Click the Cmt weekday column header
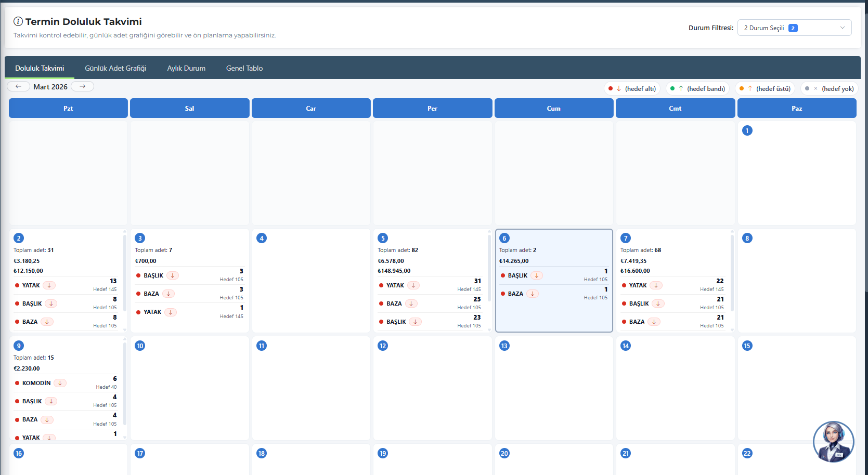The width and height of the screenshot is (868, 475). [x=675, y=108]
